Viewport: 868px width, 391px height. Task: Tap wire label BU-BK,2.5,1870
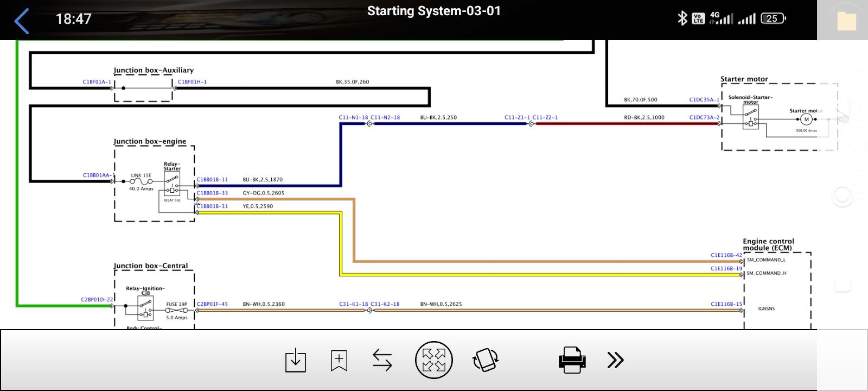click(263, 180)
